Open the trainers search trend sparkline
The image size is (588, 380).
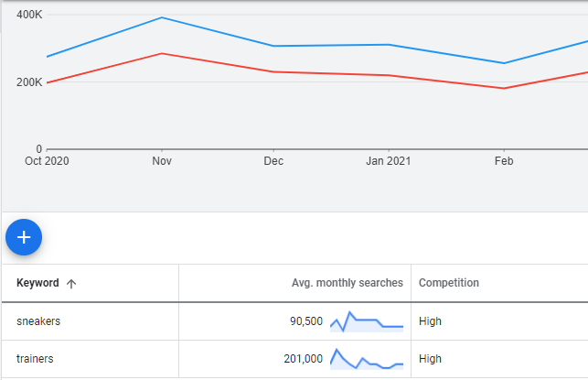point(366,359)
